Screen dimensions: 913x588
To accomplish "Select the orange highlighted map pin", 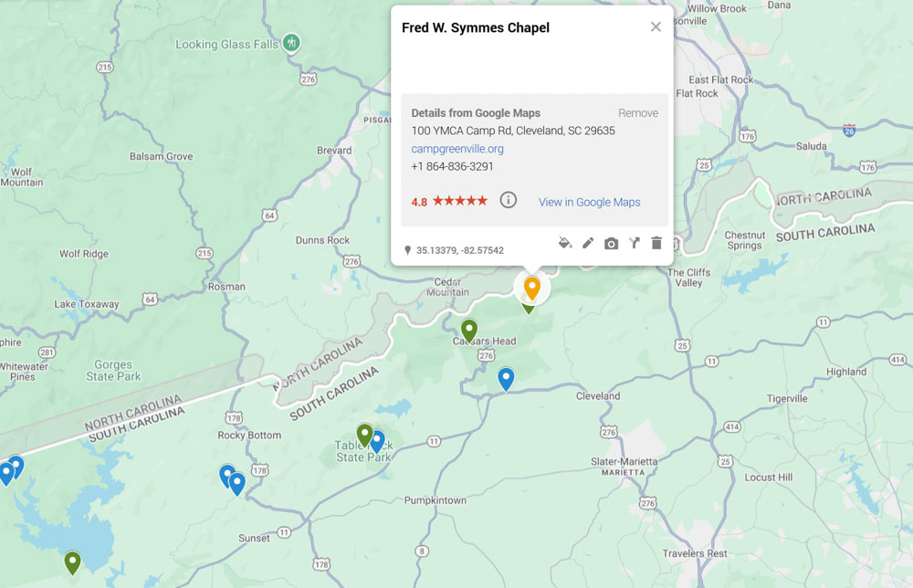I will pyautogui.click(x=531, y=287).
